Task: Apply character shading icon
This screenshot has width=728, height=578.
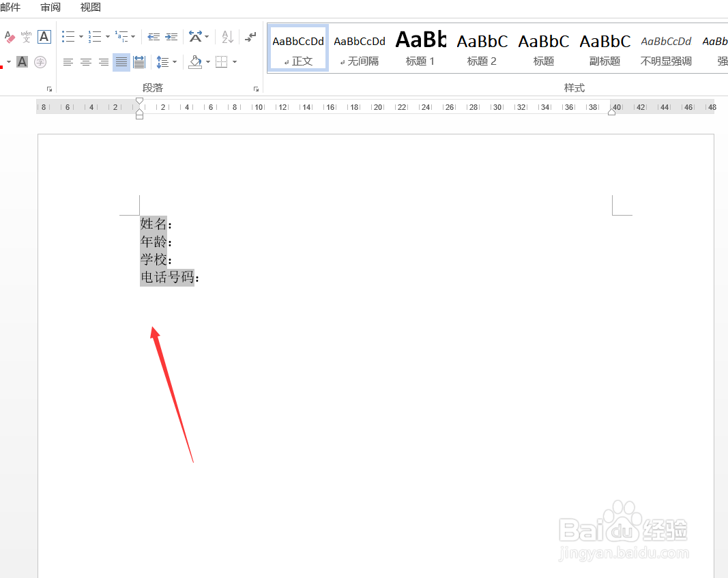Action: [23, 61]
